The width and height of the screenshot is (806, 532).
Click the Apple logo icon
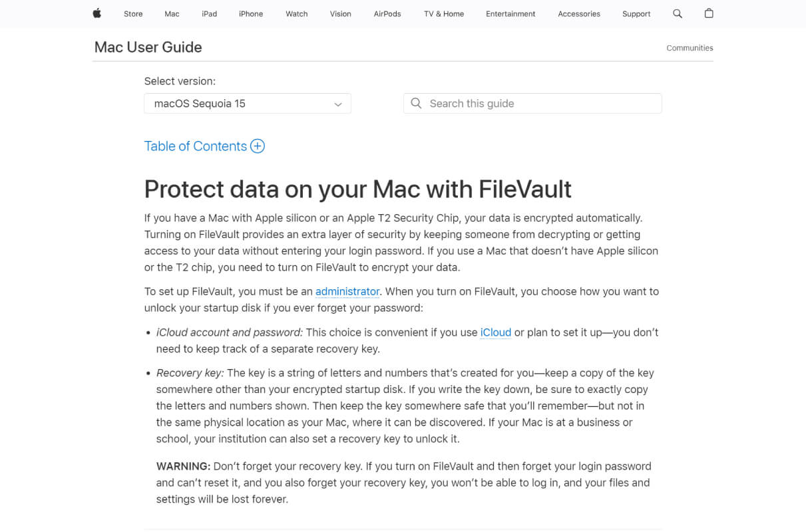(97, 13)
